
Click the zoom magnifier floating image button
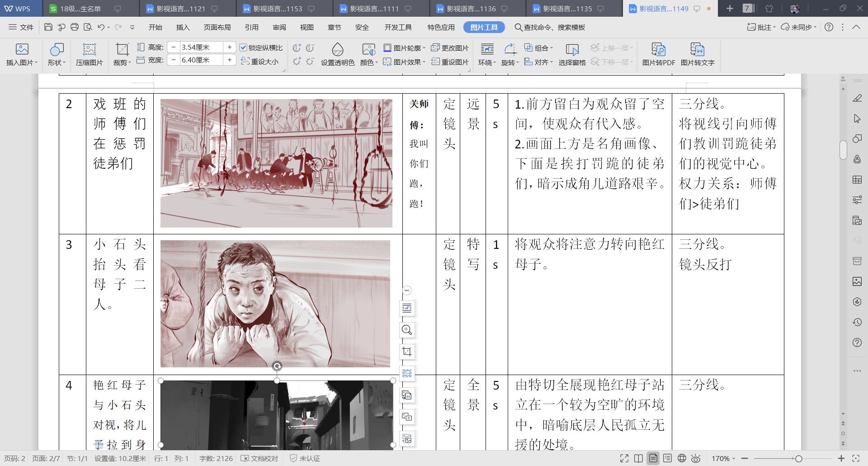pyautogui.click(x=407, y=330)
